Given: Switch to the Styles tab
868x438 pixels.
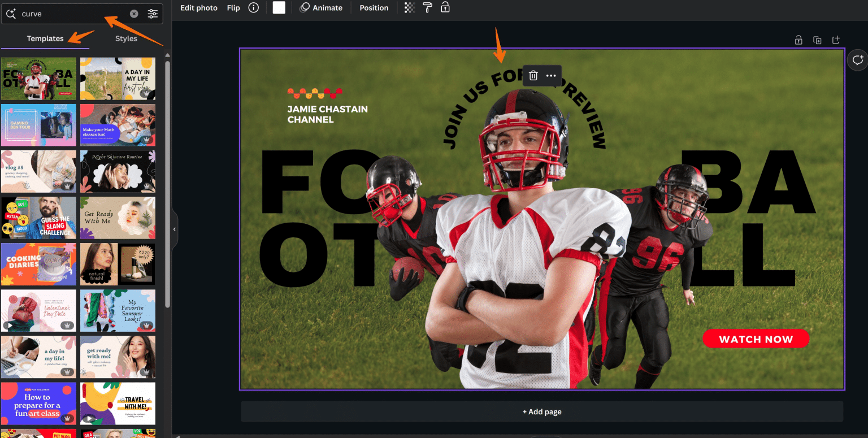Looking at the screenshot, I should [126, 38].
